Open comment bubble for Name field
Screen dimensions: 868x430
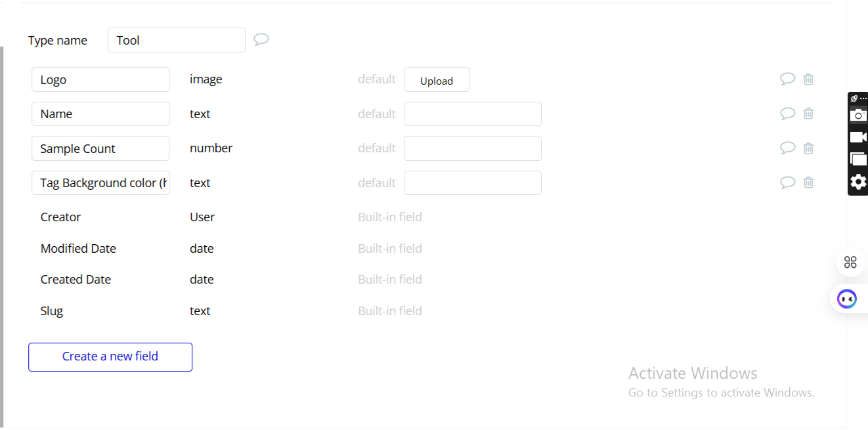(787, 114)
